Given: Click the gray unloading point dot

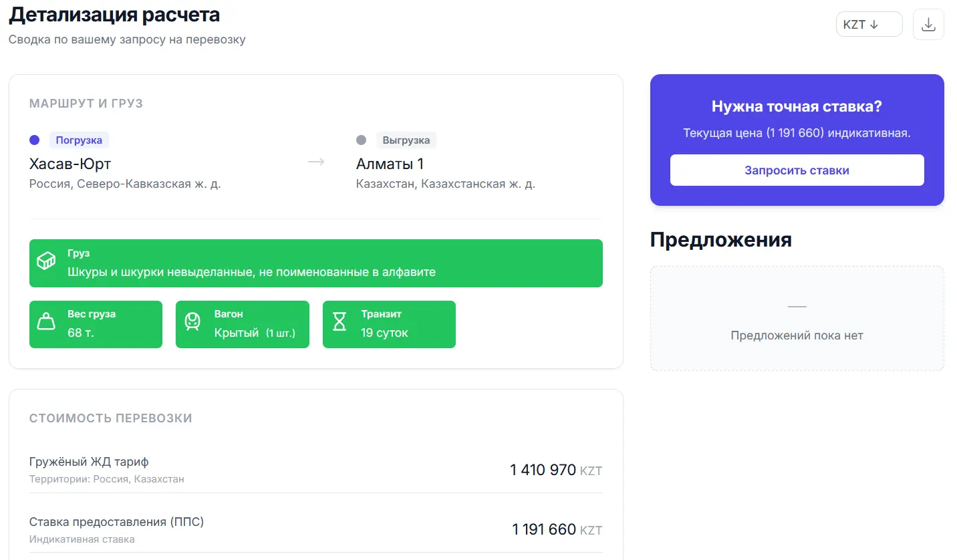Looking at the screenshot, I should [362, 140].
